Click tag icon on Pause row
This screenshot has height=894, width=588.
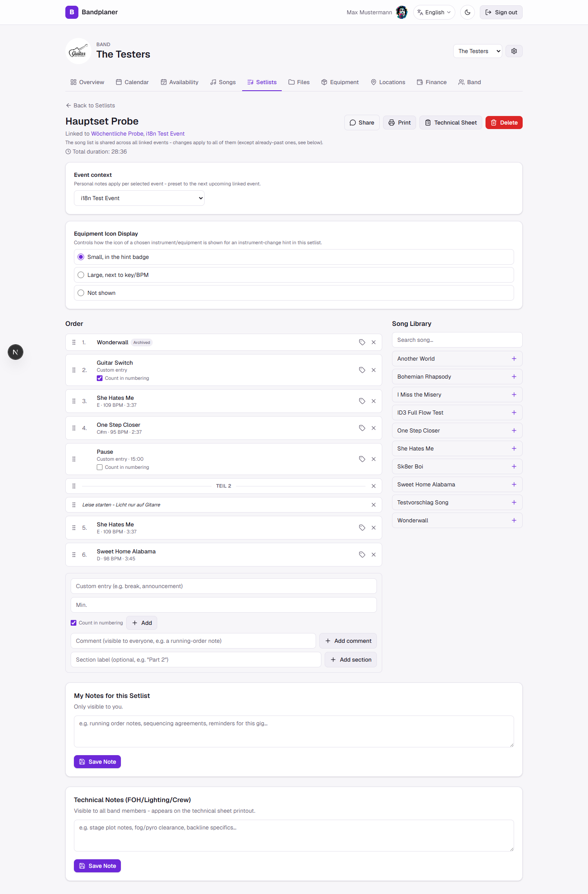coord(362,459)
